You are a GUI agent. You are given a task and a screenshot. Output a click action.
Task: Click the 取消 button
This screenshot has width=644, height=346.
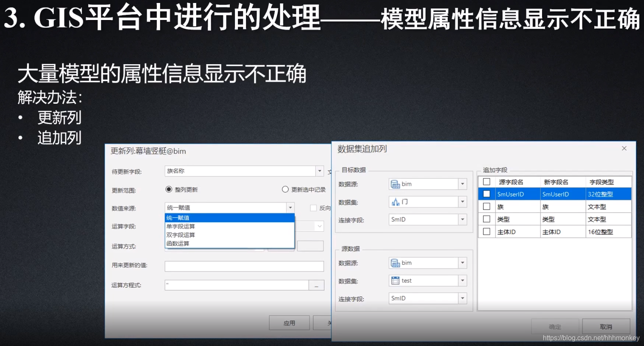pos(606,326)
